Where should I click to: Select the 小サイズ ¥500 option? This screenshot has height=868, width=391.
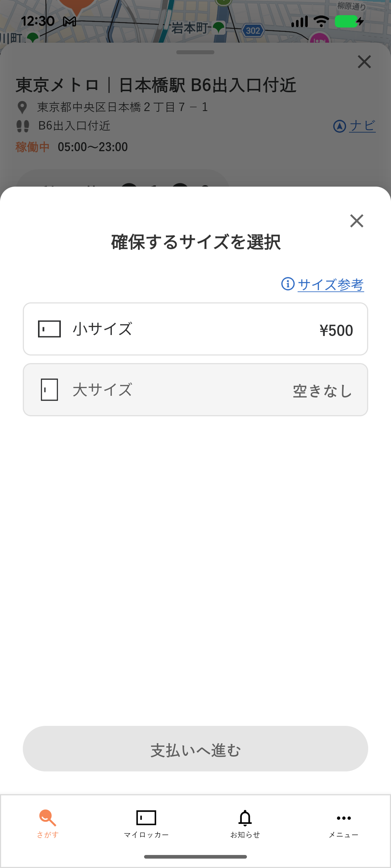(195, 329)
